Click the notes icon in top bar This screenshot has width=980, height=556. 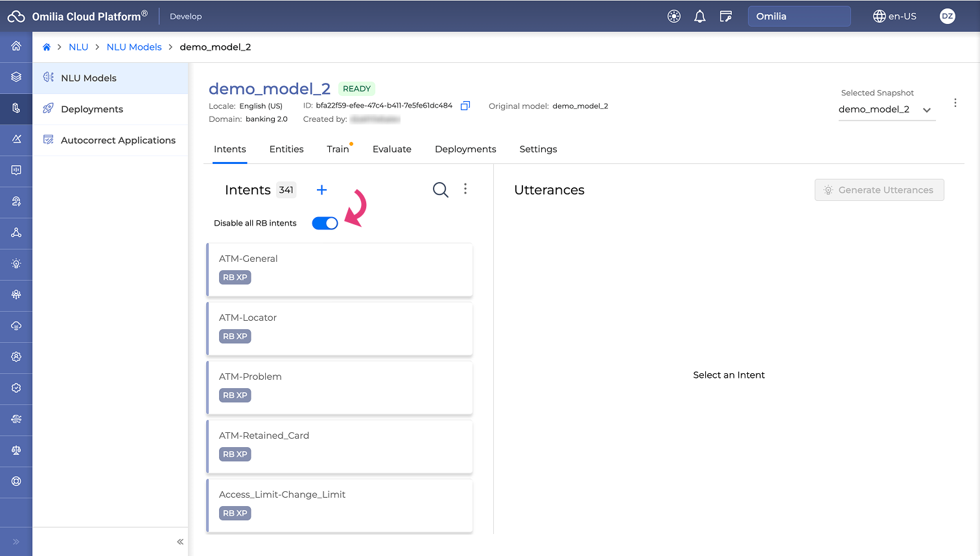(726, 16)
